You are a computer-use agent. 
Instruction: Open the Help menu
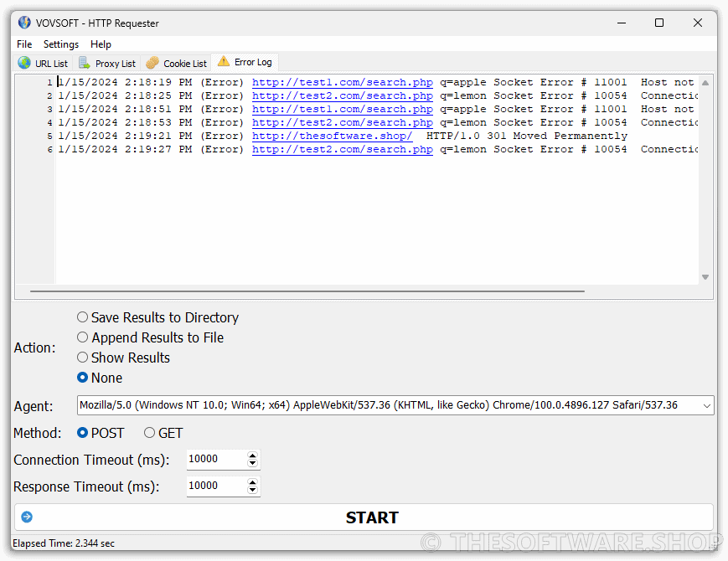pyautogui.click(x=101, y=44)
